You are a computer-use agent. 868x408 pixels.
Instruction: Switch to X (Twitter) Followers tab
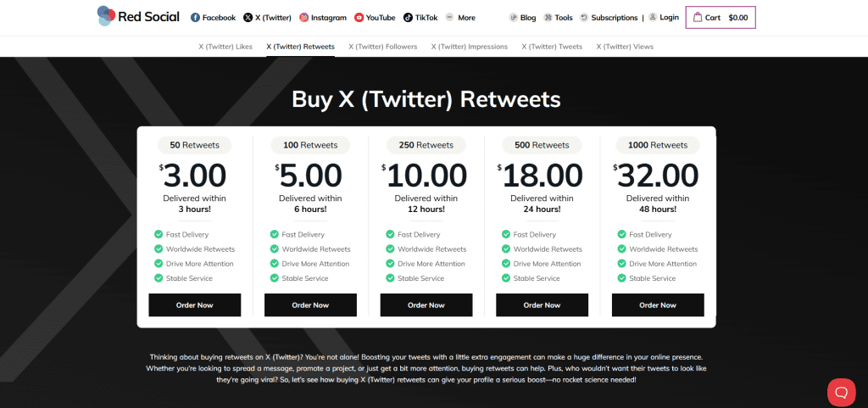383,47
